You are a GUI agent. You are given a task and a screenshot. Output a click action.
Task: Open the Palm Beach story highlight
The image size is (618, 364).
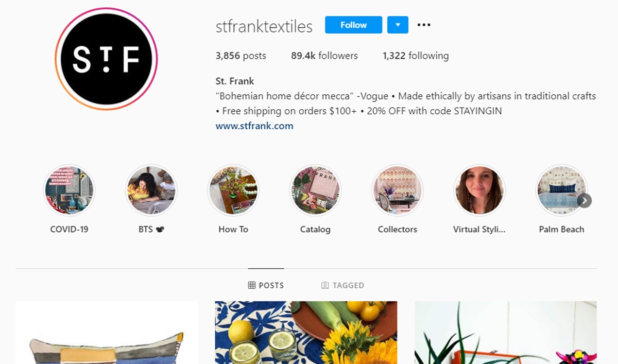(x=561, y=190)
